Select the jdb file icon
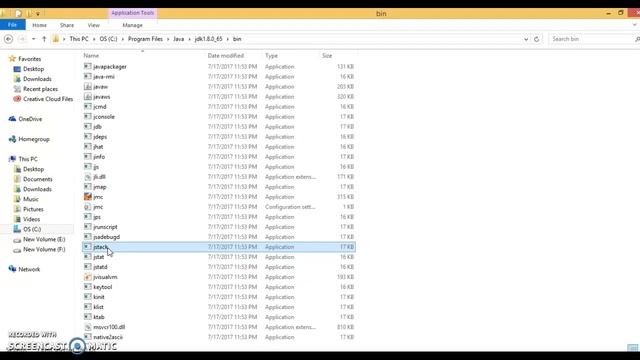640x360 pixels. pyautogui.click(x=87, y=127)
